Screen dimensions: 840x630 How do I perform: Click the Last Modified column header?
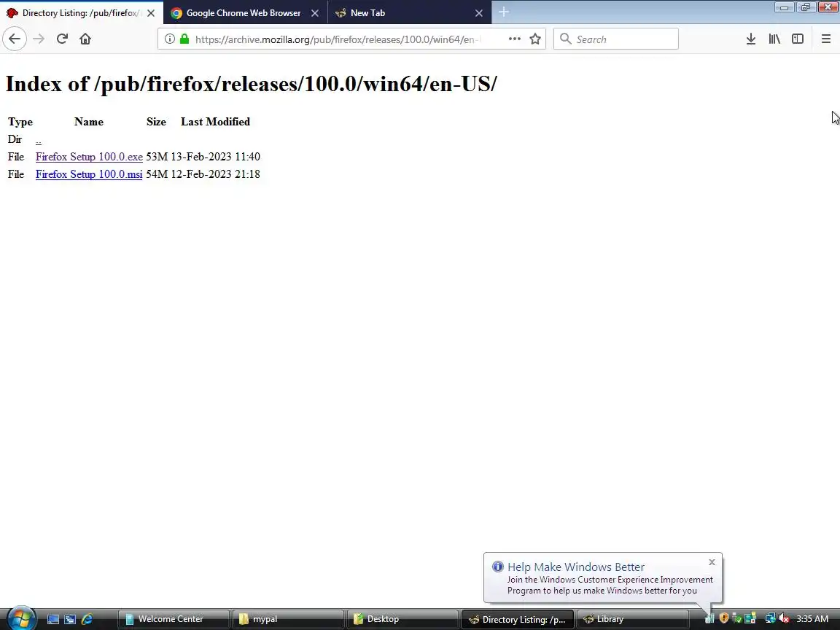coord(215,122)
